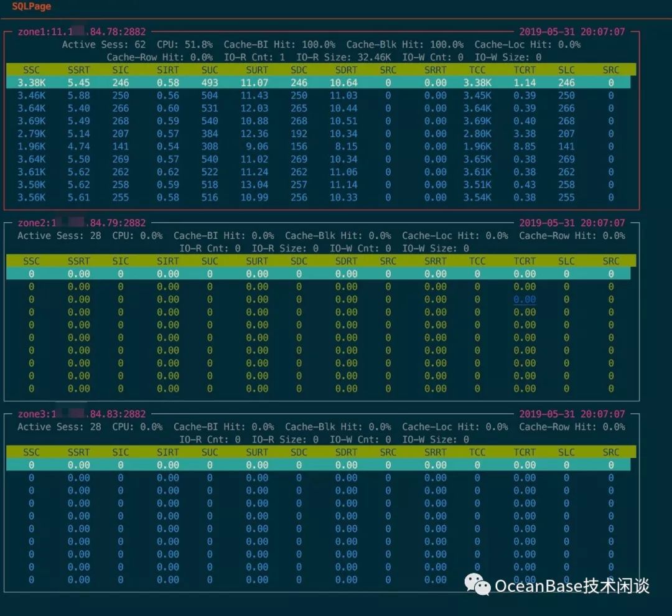Click the 8.85 TCRT value in zone1
The width and height of the screenshot is (672, 616).
[525, 147]
